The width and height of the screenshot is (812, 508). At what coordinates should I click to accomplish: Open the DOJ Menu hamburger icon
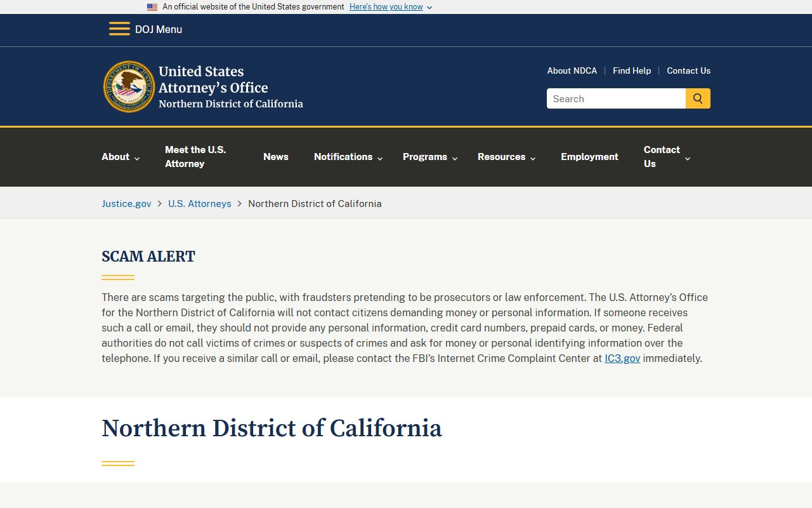(119, 29)
